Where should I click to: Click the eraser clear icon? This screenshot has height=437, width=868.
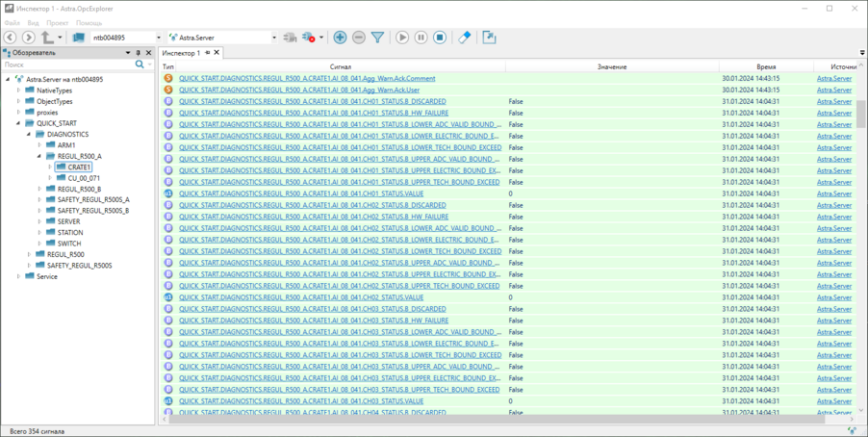click(464, 38)
